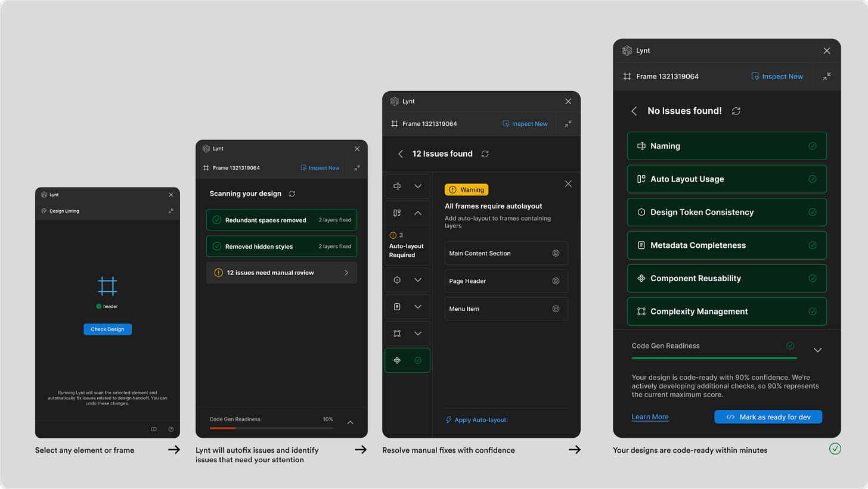868x489 pixels.
Task: Open Auto Layout Usage category
Action: tap(727, 179)
